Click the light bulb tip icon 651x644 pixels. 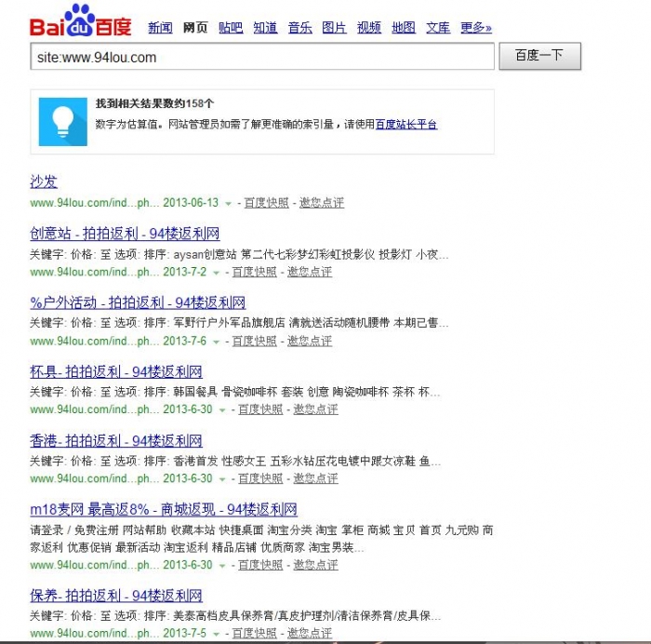pos(63,122)
